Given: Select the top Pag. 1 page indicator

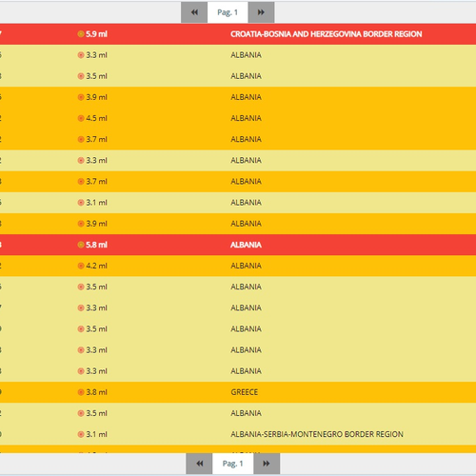Looking at the screenshot, I should [x=228, y=12].
